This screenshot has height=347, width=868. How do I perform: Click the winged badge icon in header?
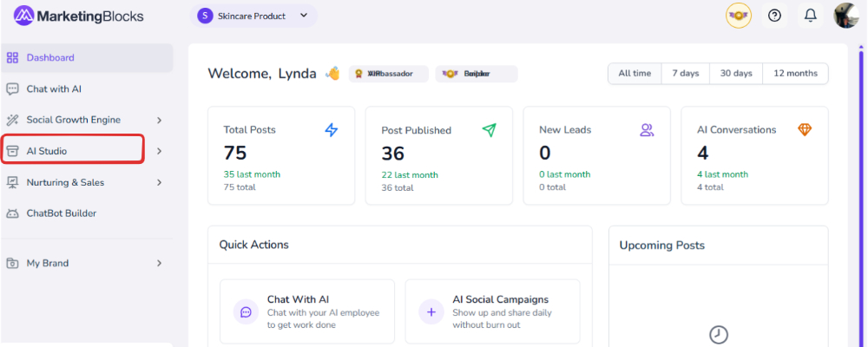(739, 16)
